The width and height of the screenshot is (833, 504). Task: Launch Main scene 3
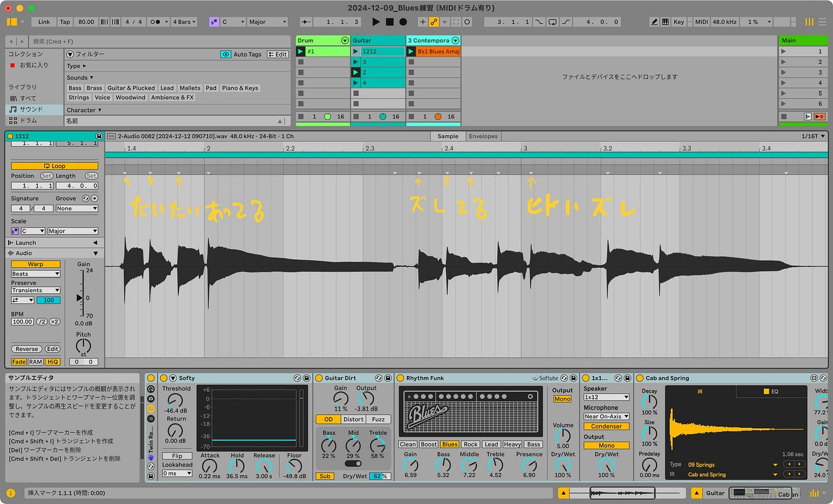coord(783,73)
